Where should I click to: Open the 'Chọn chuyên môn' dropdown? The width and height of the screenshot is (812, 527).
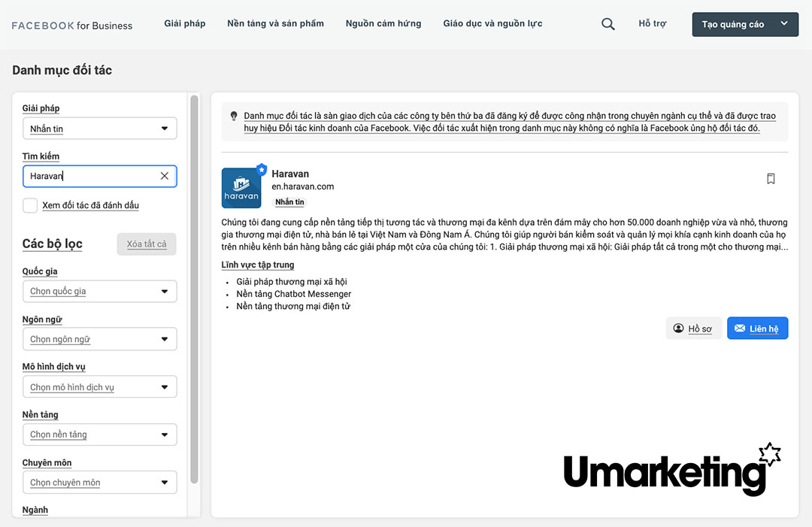tap(99, 483)
